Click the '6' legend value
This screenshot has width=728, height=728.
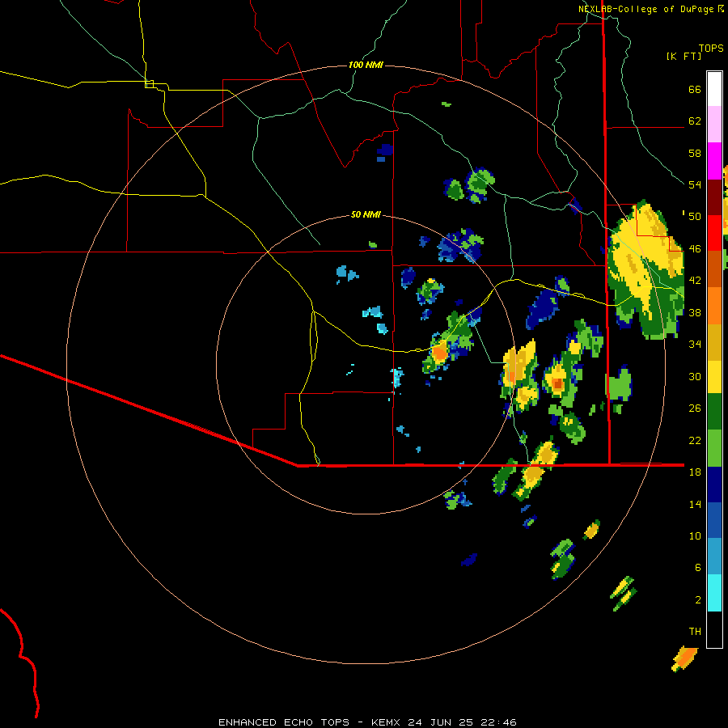[x=698, y=568]
